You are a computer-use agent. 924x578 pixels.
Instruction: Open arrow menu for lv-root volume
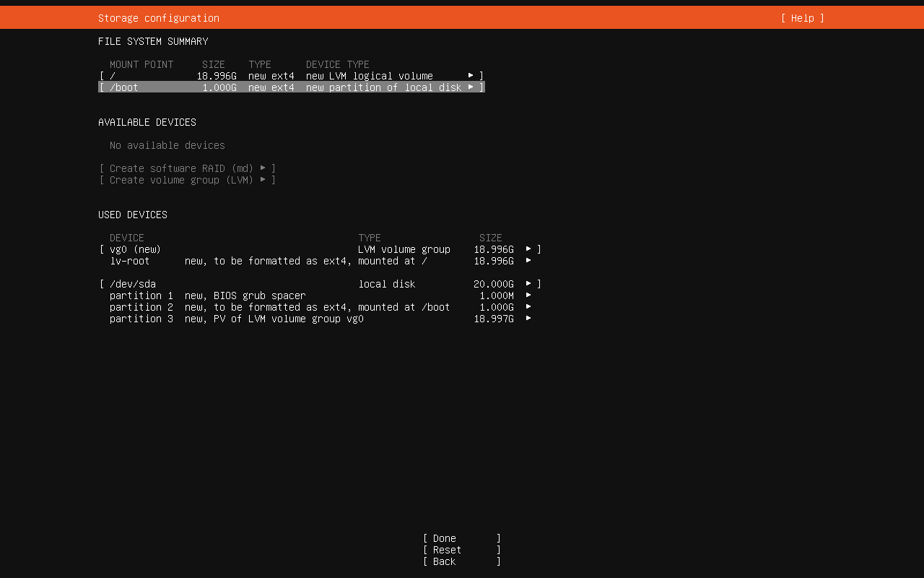(528, 261)
